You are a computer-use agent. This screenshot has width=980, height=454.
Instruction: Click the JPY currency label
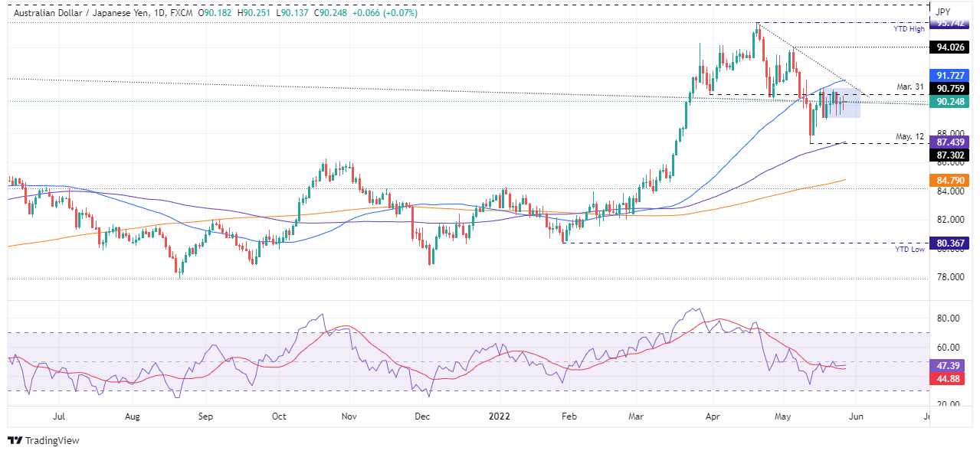pyautogui.click(x=944, y=12)
